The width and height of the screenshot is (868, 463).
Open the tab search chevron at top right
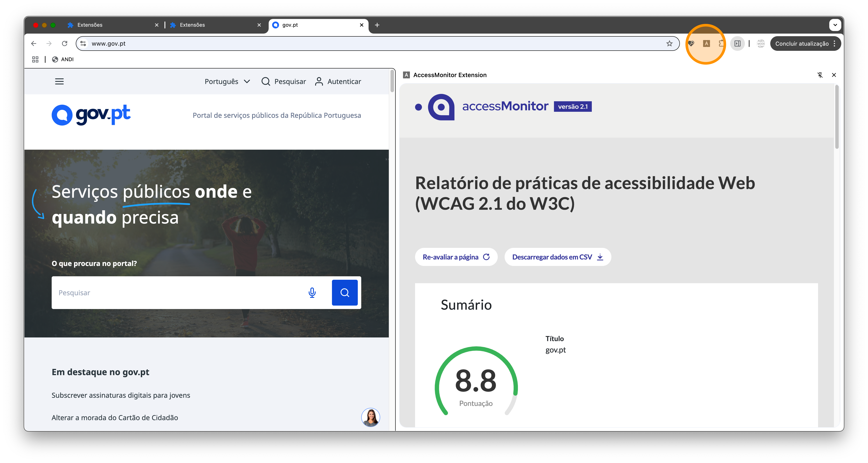(x=835, y=25)
